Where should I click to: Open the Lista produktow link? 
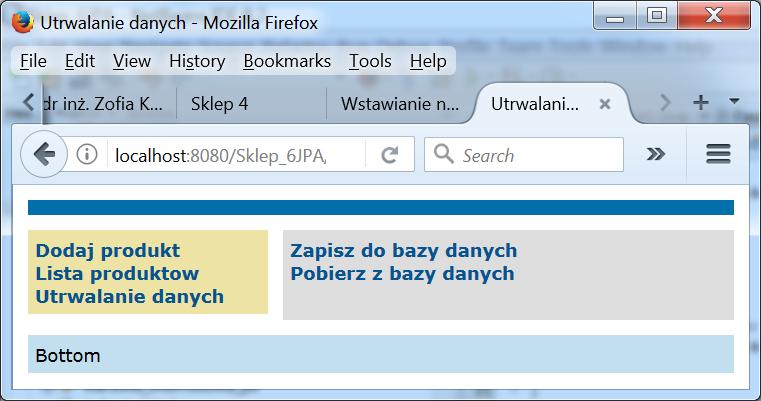pos(117,273)
